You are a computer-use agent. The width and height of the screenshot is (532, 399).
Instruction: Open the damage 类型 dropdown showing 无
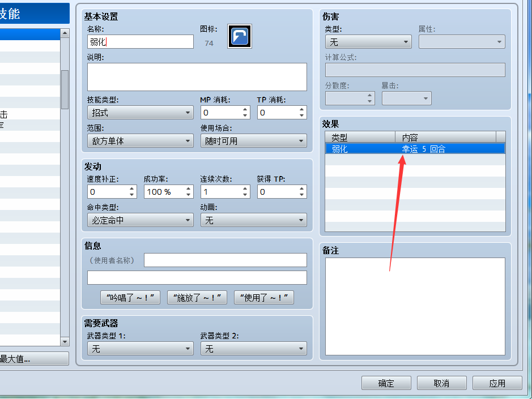(x=368, y=42)
